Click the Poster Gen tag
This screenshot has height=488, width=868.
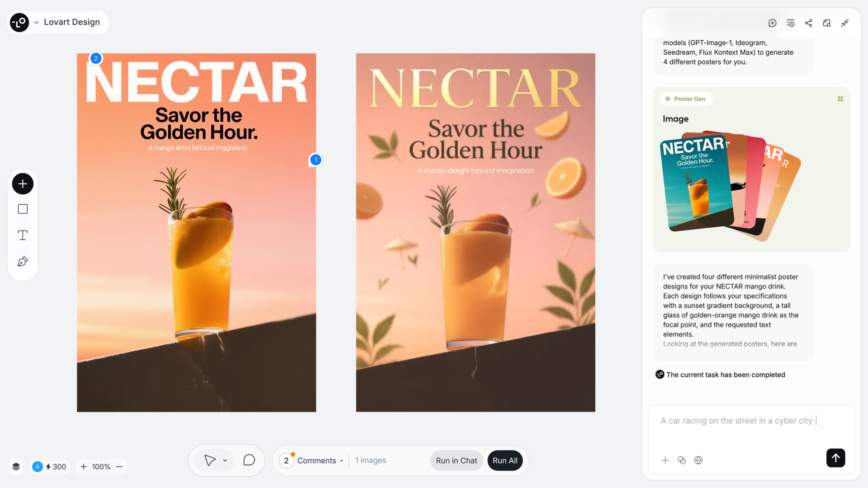point(686,99)
